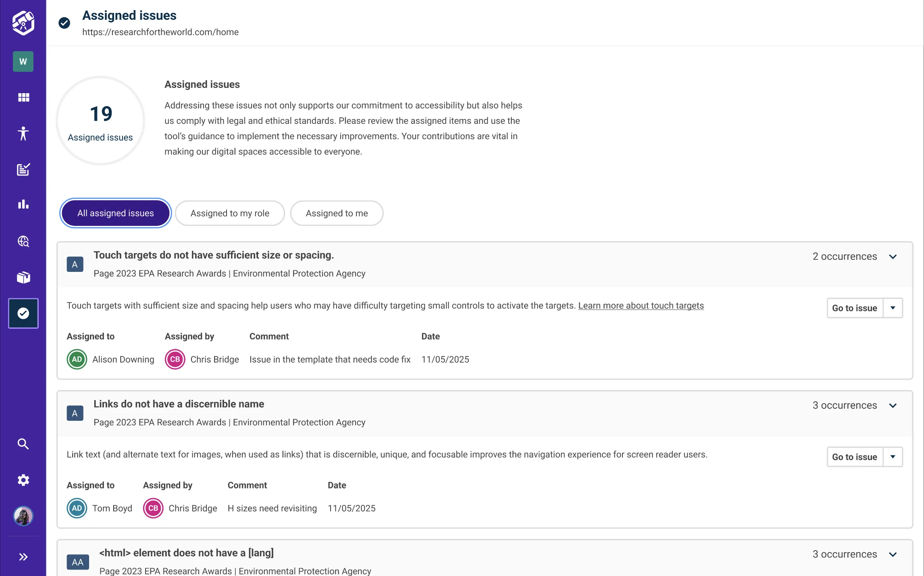The width and height of the screenshot is (924, 576).
Task: Open the dashboard grid icon in sidebar
Action: coord(23,97)
